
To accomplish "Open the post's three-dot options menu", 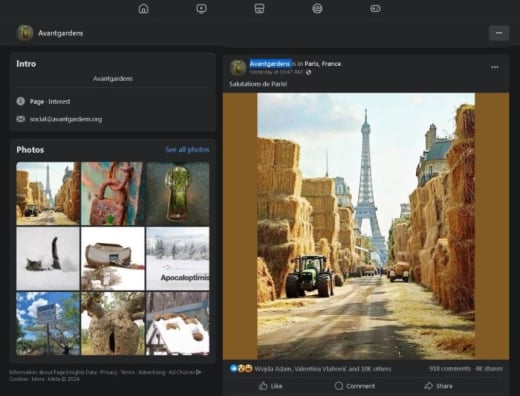I will [495, 67].
